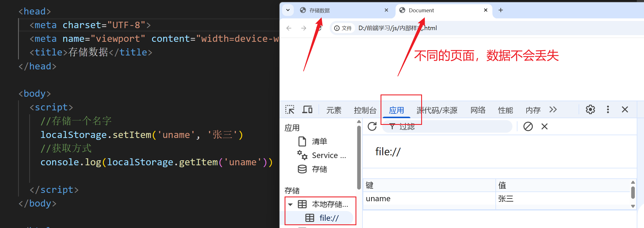Click the table scroll down arrow
644x228 pixels.
[x=633, y=206]
